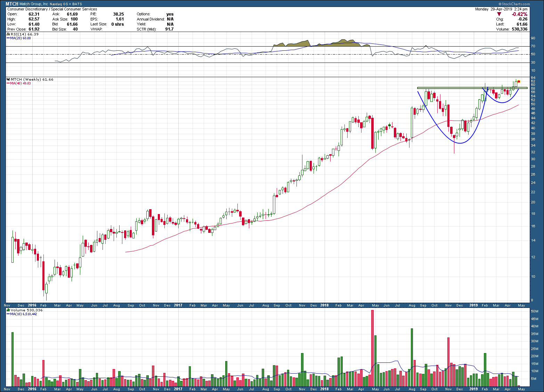Click the 2018 year label below price chart
544x392 pixels.
[x=324, y=305]
